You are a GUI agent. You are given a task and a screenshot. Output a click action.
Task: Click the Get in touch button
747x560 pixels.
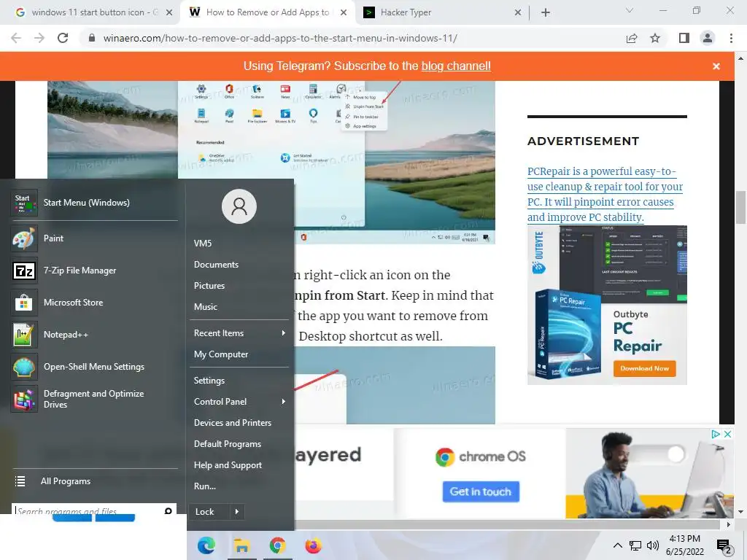tap(481, 492)
